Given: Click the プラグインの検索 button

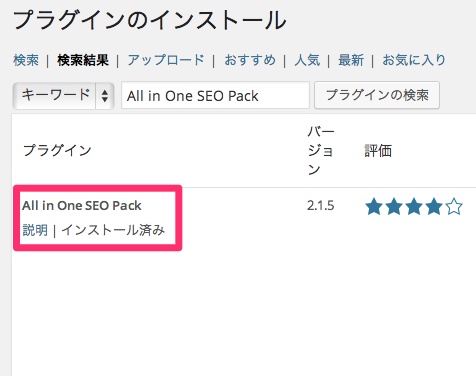Looking at the screenshot, I should pos(377,95).
